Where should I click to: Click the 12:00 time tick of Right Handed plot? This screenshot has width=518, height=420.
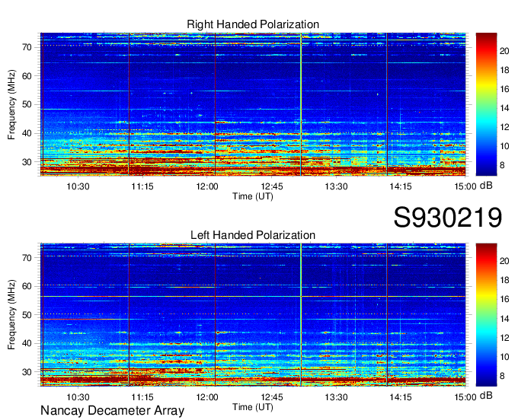(x=207, y=186)
